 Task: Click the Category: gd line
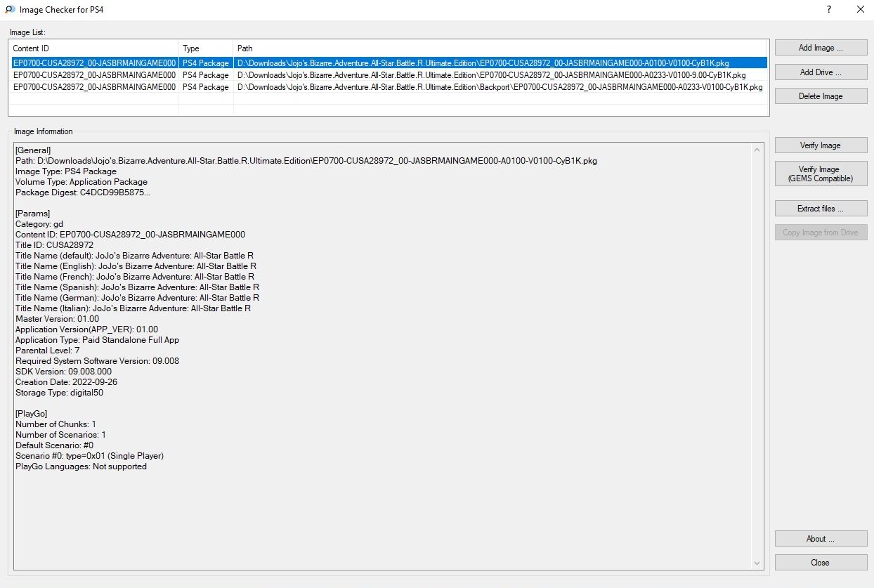(39, 224)
